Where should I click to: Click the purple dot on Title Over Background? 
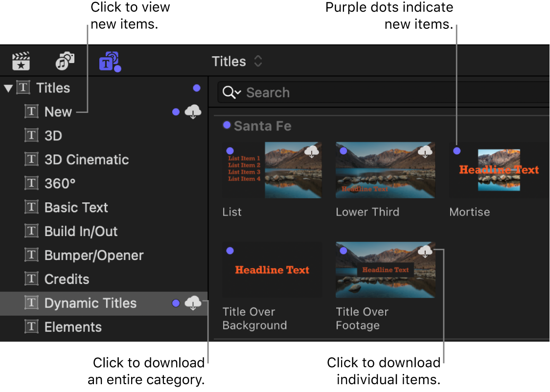point(230,250)
